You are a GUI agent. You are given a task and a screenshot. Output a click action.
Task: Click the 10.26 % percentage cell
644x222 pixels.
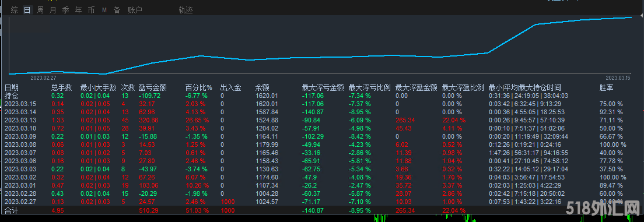coord(197,185)
